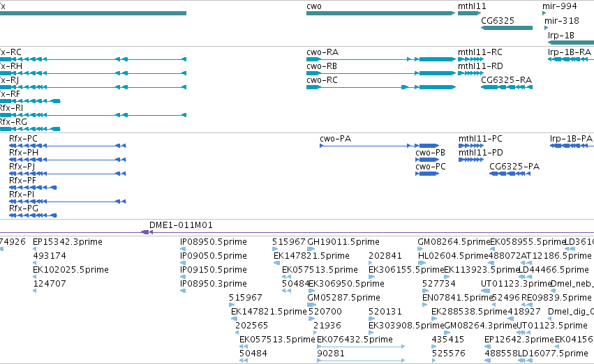The height and width of the screenshot is (364, 594).
Task: Select the cwo-PC protein label
Action: tap(431, 167)
